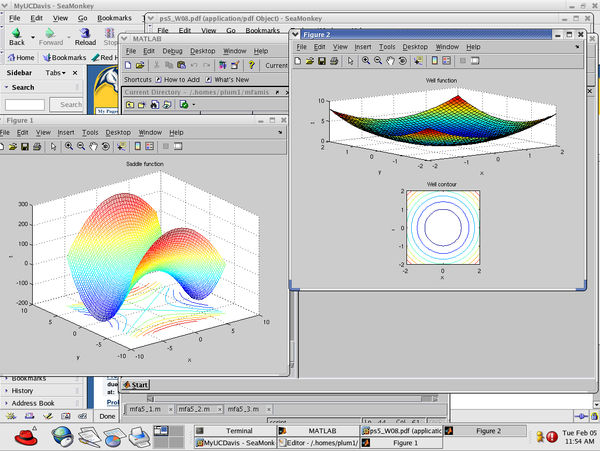Close the mfa5_2.m editor tab
This screenshot has width=600, height=451.
(220, 409)
